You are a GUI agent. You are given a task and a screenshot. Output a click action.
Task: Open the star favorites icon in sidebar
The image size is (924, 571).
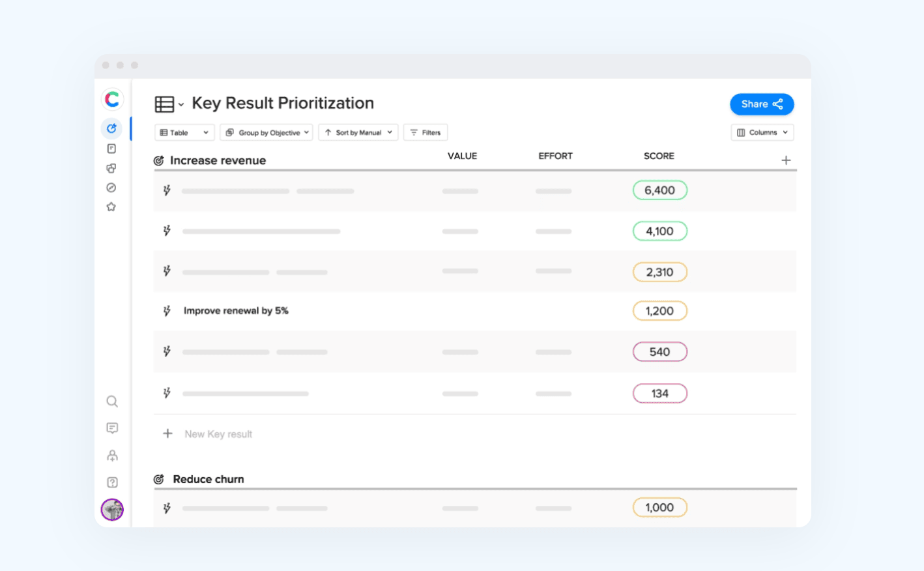click(x=111, y=207)
